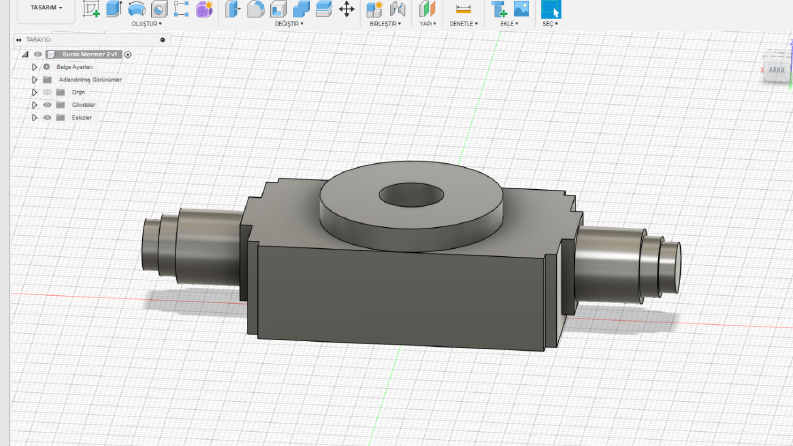The width and height of the screenshot is (793, 446).
Task: Select the Shell tool
Action: [278, 9]
